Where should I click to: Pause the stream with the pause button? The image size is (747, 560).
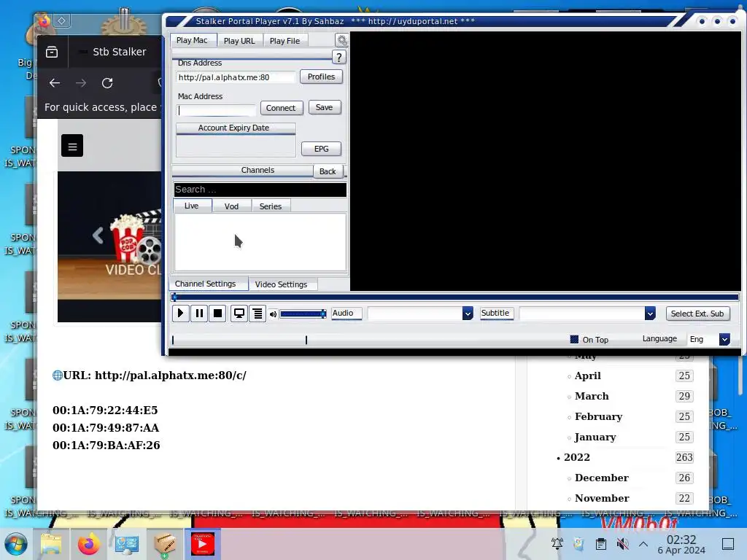click(x=199, y=314)
